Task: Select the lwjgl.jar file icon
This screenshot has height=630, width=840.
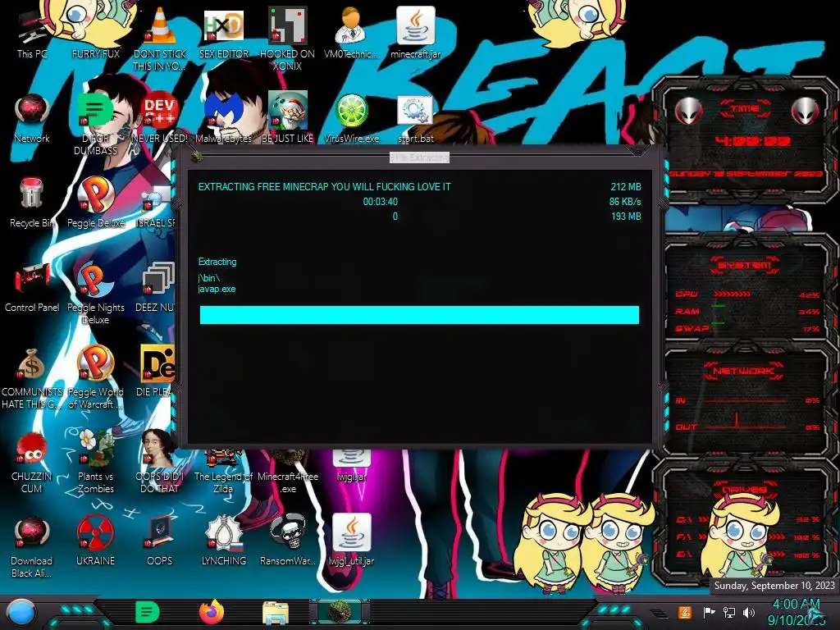Action: pyautogui.click(x=351, y=466)
